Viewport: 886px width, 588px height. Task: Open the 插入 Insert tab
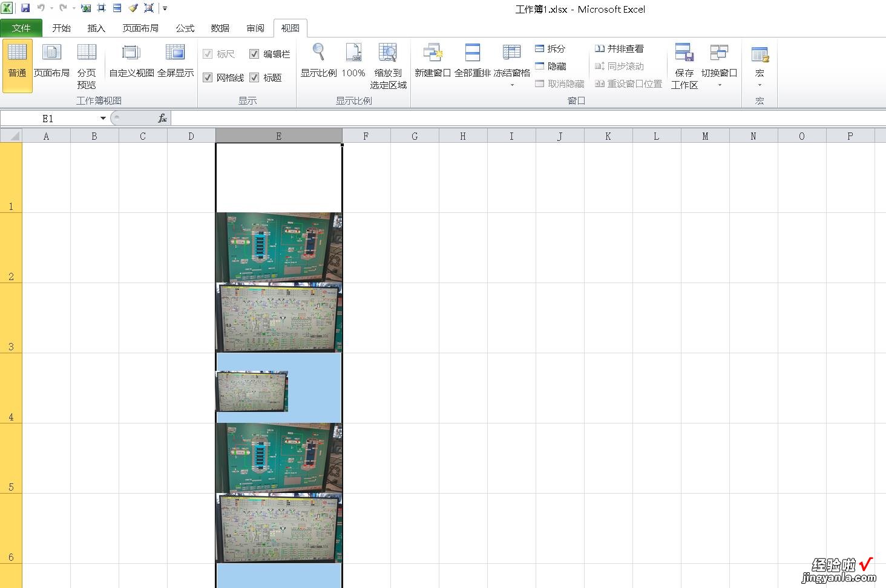point(96,28)
